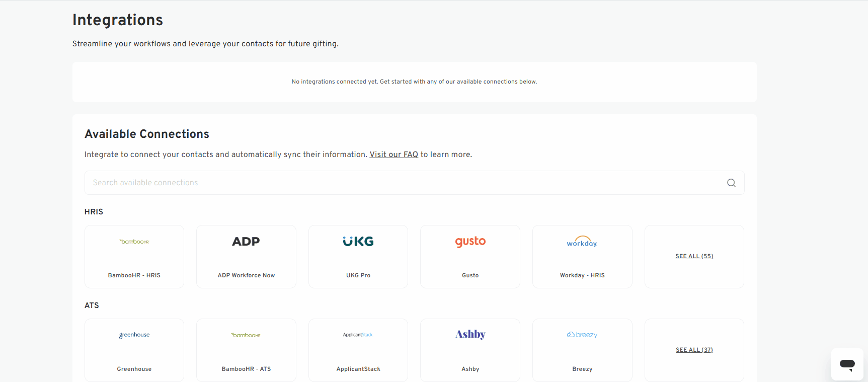Click the ApplicantStack logo
This screenshot has width=868, height=382.
(358, 335)
